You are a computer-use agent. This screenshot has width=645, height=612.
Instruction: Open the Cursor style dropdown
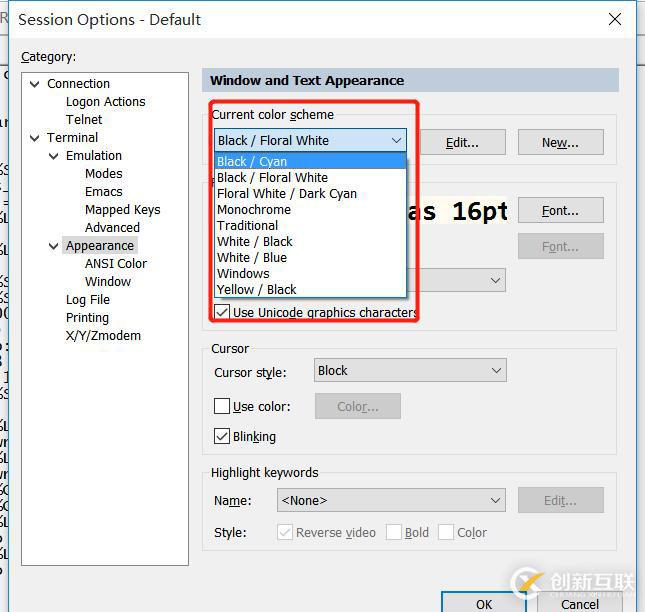(410, 370)
